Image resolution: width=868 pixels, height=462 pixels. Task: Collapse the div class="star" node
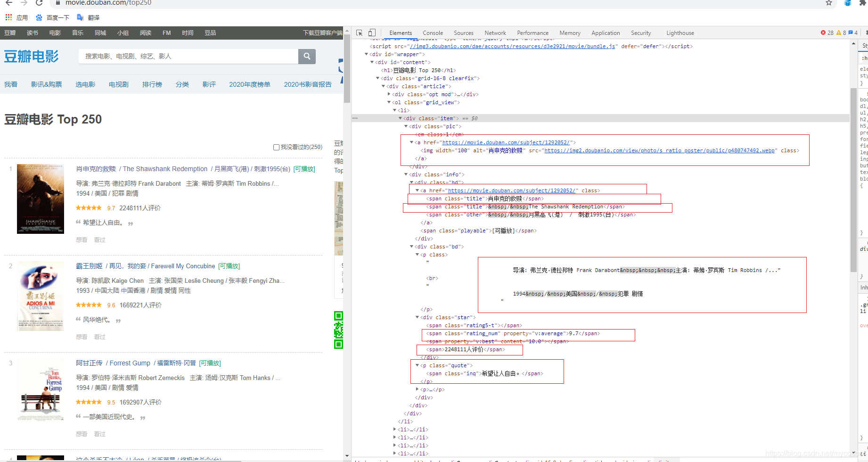pos(418,317)
